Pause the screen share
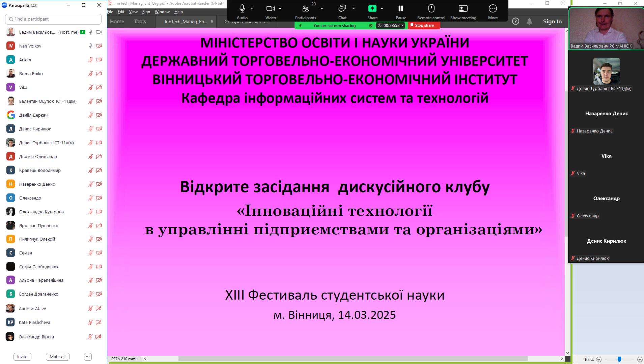644x364 pixels. [401, 9]
